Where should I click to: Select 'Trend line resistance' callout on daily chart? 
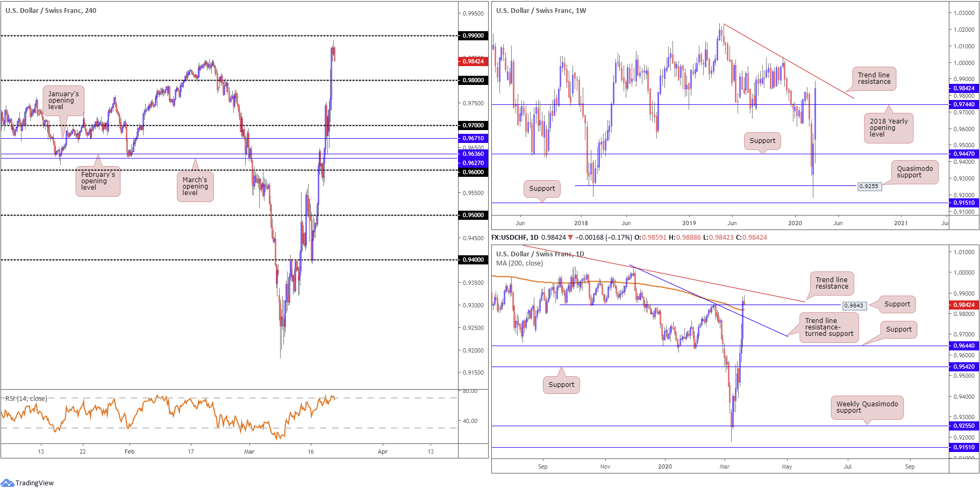[832, 283]
